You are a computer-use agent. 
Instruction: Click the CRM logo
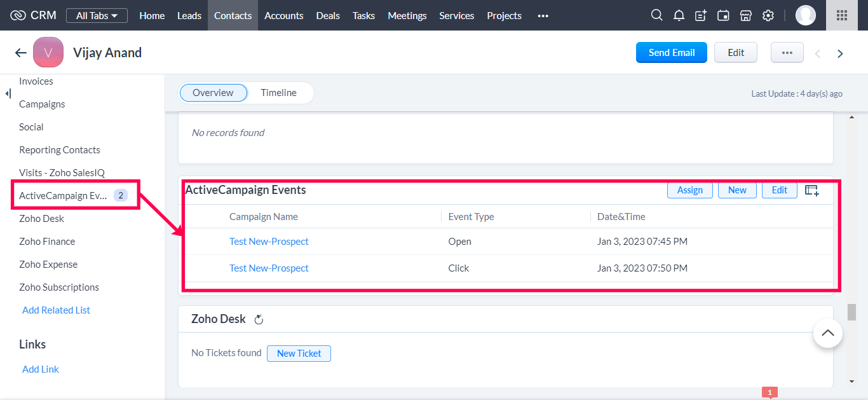coord(33,15)
